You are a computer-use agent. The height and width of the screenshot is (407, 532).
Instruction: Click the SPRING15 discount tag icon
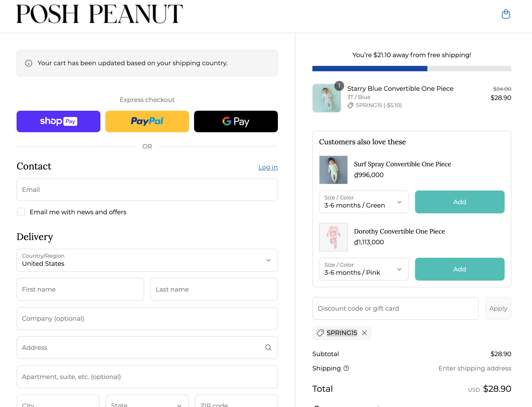coord(320,333)
